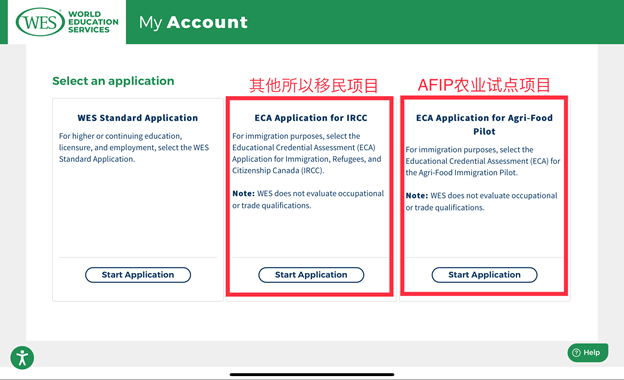Open the Help chat button
Screen dimensions: 624x380
(x=587, y=353)
